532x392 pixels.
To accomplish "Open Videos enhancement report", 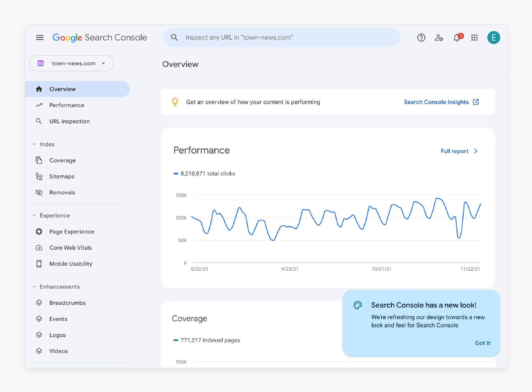I will 77,351.
